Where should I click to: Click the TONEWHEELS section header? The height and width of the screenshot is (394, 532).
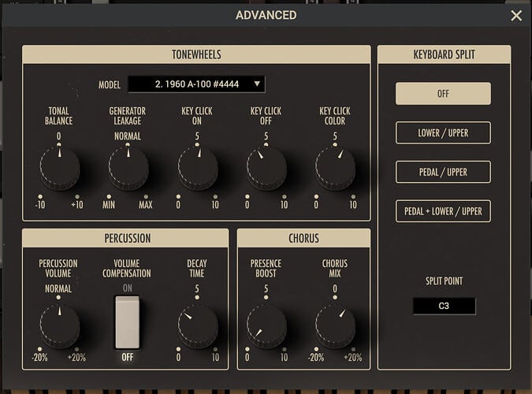tap(196, 54)
